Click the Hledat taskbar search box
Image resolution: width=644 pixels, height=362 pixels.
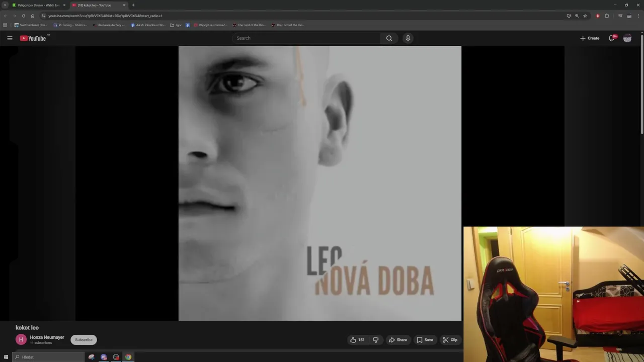coord(48,357)
